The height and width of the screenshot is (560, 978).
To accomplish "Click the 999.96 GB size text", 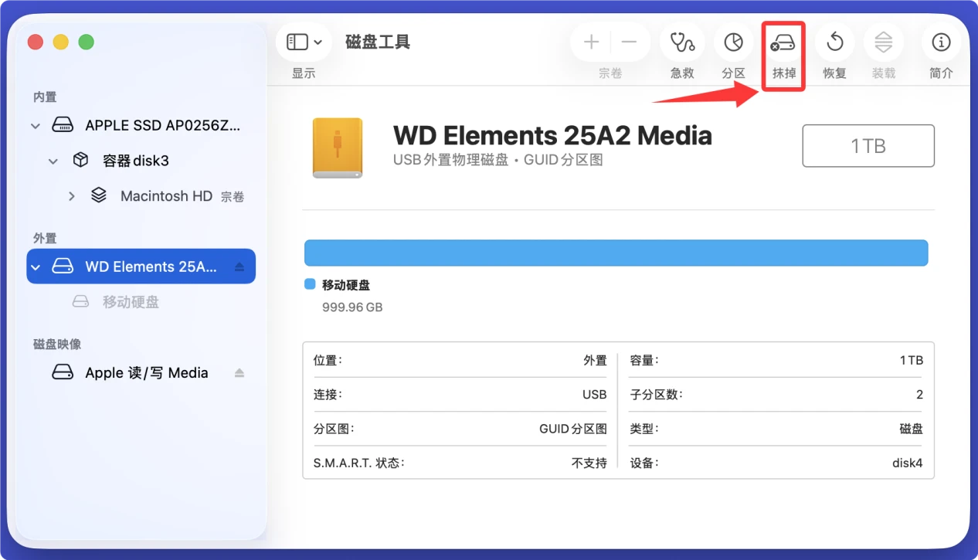I will (x=352, y=307).
